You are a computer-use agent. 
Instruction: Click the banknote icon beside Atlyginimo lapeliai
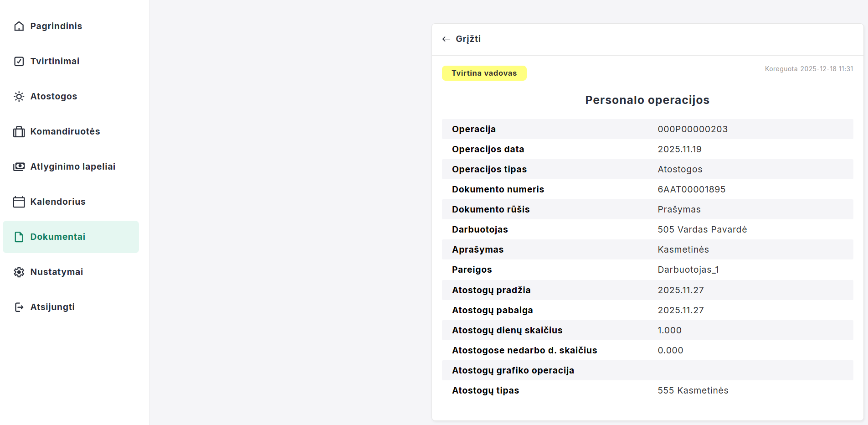[19, 166]
